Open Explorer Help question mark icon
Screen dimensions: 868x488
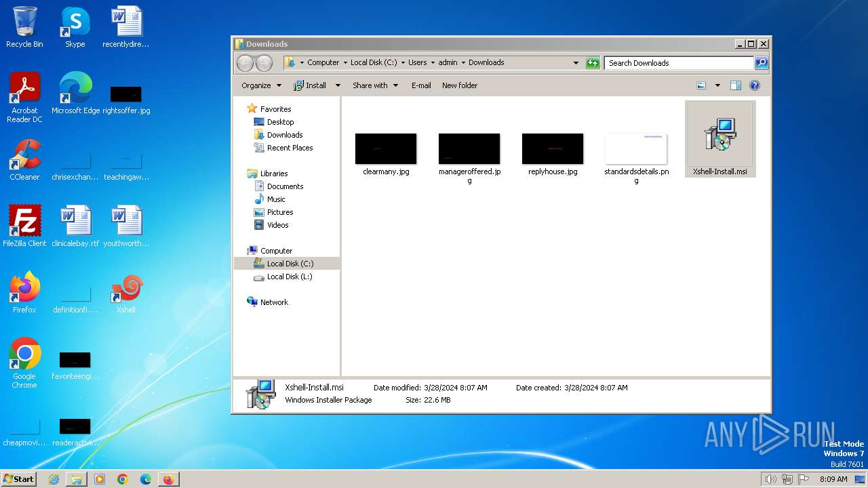pyautogui.click(x=755, y=85)
